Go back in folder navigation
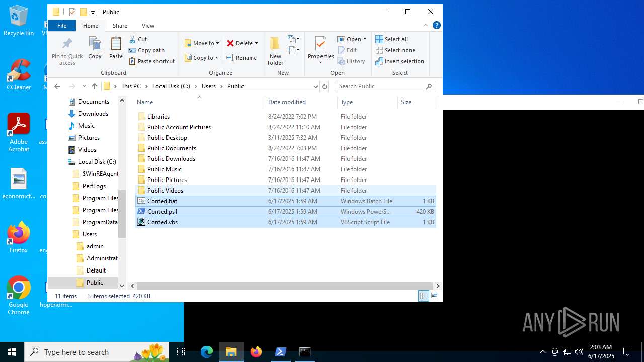 point(57,86)
